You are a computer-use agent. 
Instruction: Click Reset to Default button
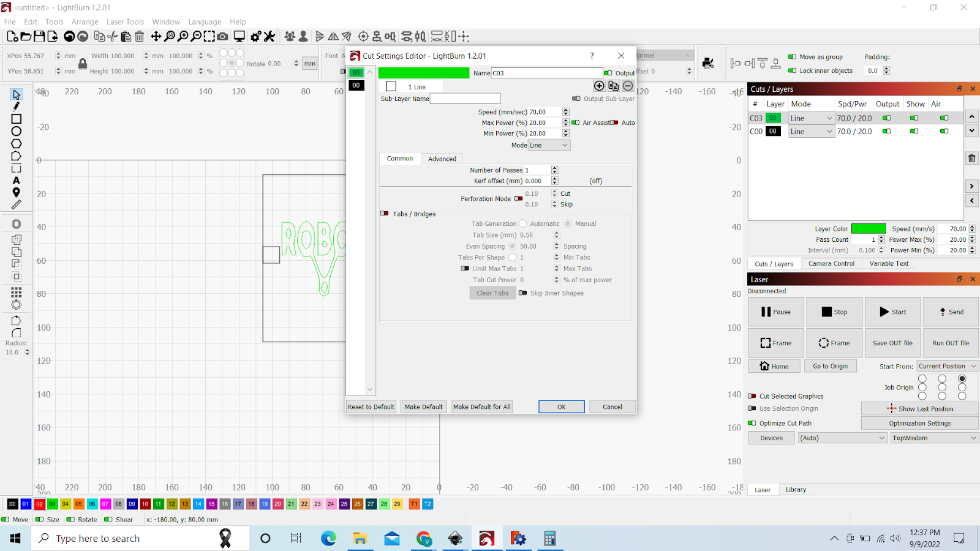(x=371, y=407)
